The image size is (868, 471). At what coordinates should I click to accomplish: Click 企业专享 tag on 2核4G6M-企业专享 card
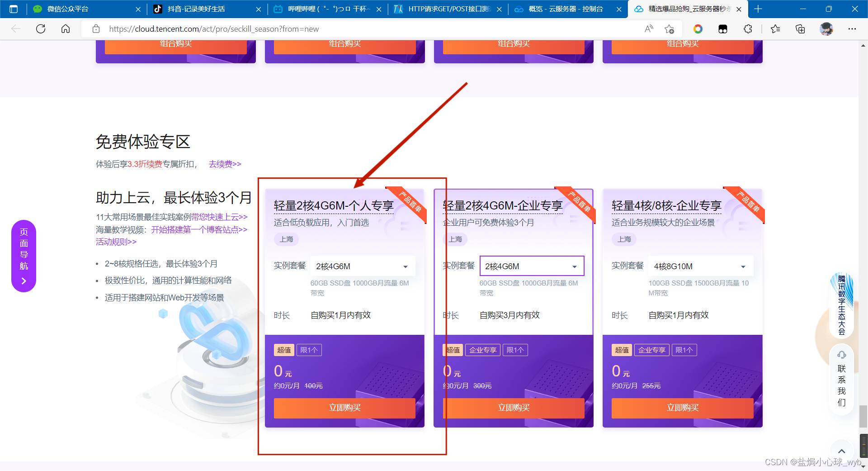coord(483,350)
